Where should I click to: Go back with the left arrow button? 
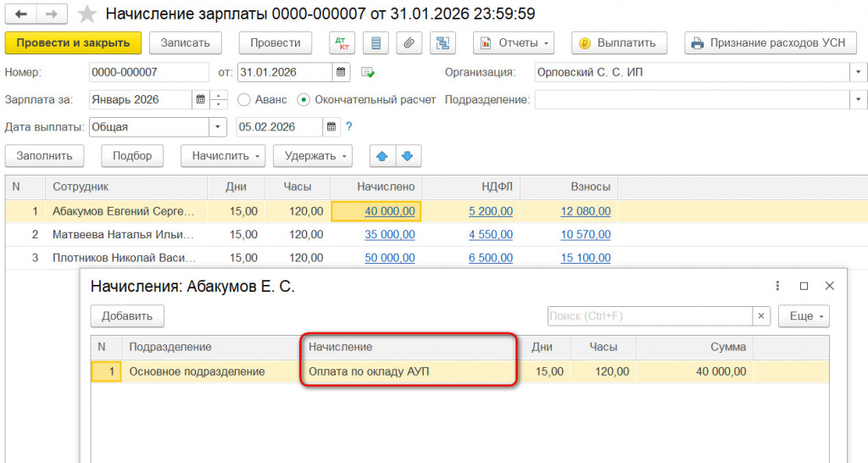tap(21, 14)
